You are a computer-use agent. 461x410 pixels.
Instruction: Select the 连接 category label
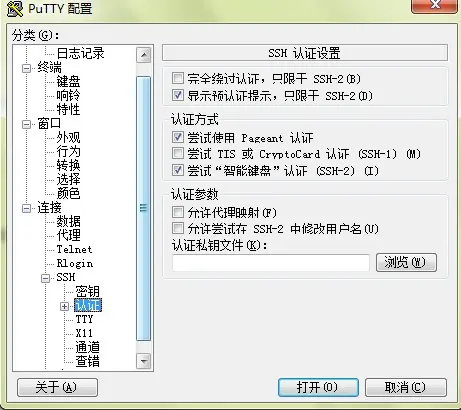(49, 208)
